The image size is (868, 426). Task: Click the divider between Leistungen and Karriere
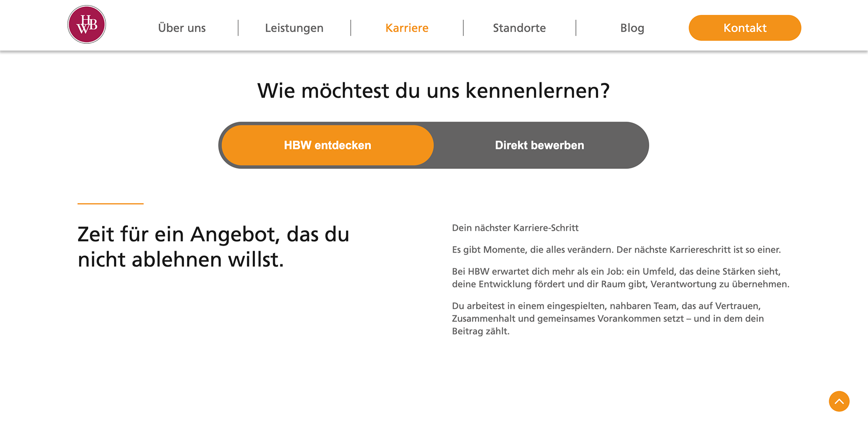tap(351, 28)
